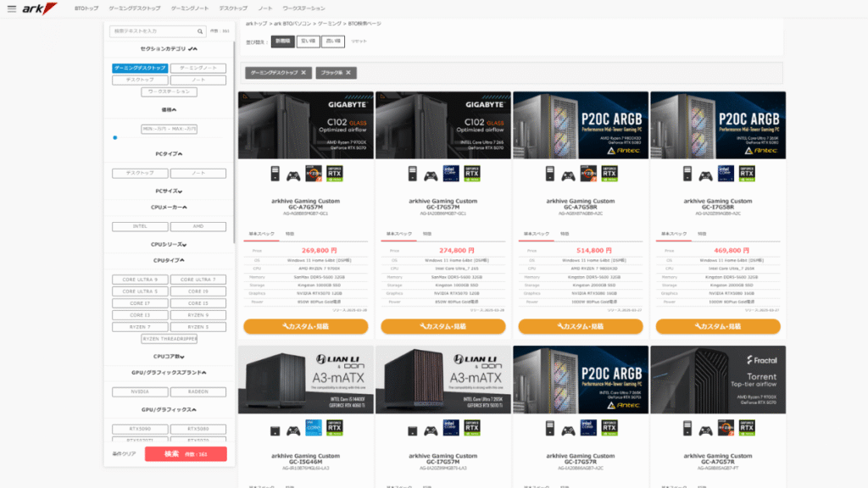This screenshot has height=488, width=868.
Task: Expand the CPUシリーズ section
Action: click(169, 244)
